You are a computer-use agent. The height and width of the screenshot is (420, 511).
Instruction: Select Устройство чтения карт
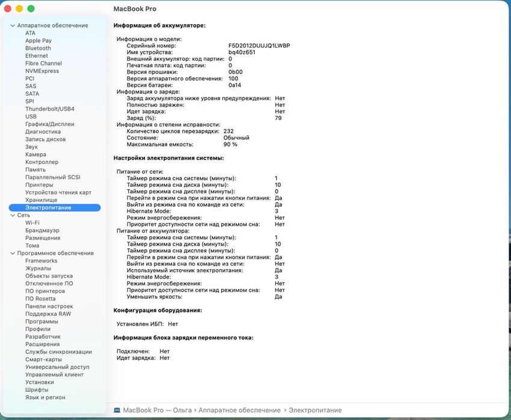pos(58,192)
